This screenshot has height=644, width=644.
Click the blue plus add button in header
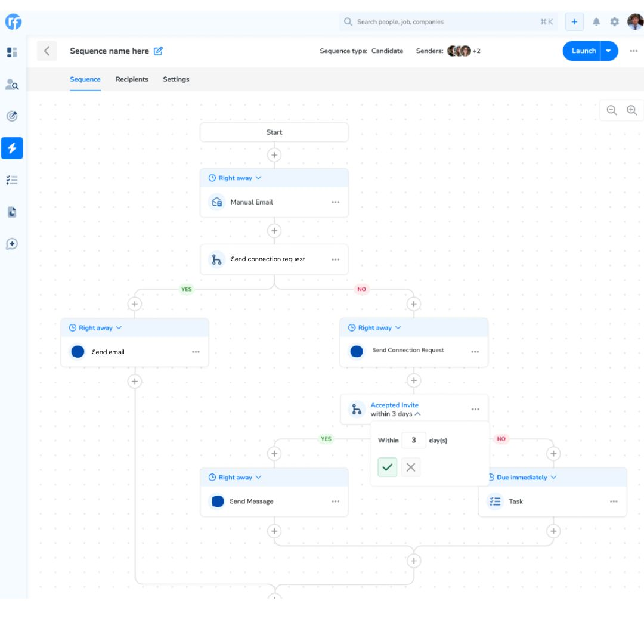[574, 22]
